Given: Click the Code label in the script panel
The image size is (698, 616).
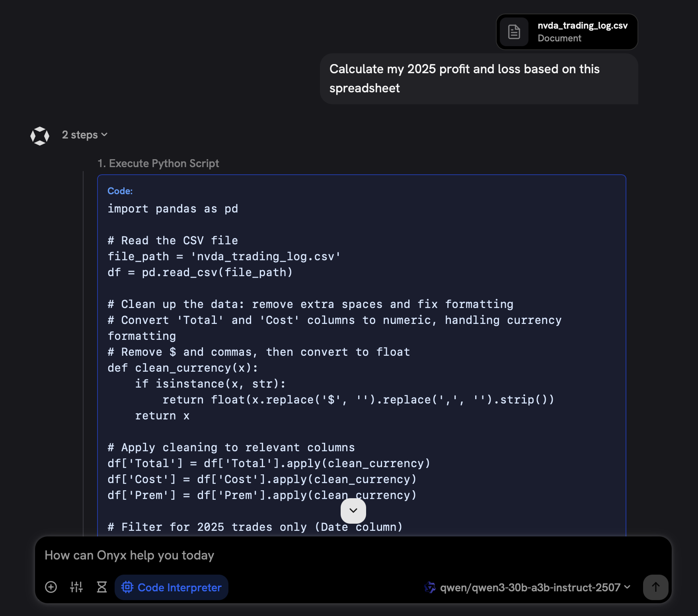Looking at the screenshot, I should (x=120, y=191).
